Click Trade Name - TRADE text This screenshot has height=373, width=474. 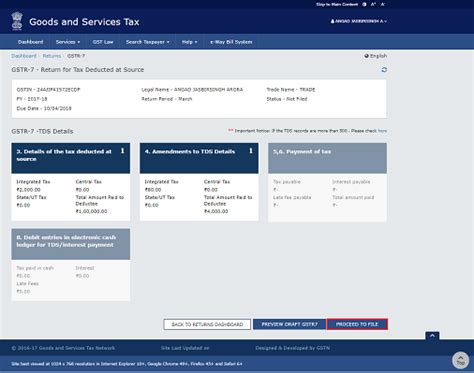(x=291, y=90)
